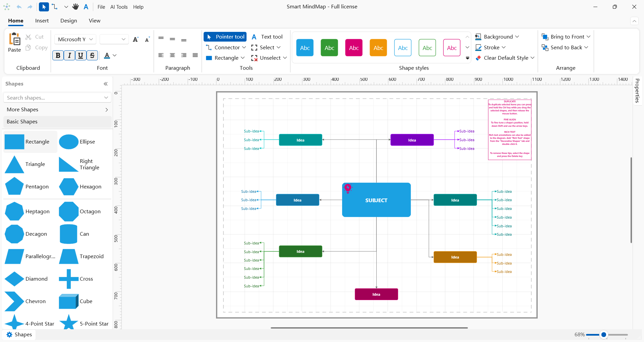Click the Search shapes input field
This screenshot has width=644, height=342.
[x=54, y=98]
